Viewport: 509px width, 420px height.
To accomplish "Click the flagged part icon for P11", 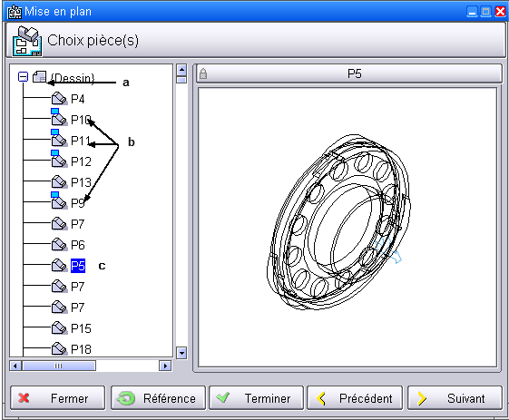I will (59, 138).
